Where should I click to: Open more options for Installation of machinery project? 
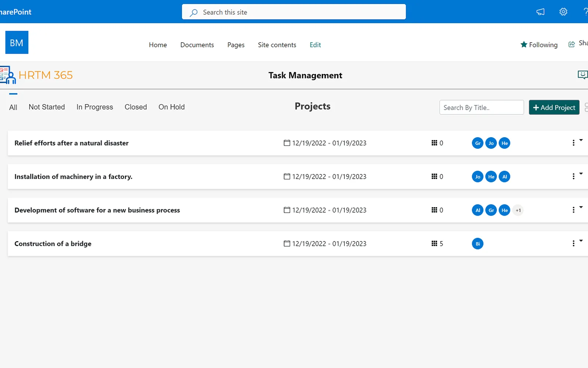573,176
